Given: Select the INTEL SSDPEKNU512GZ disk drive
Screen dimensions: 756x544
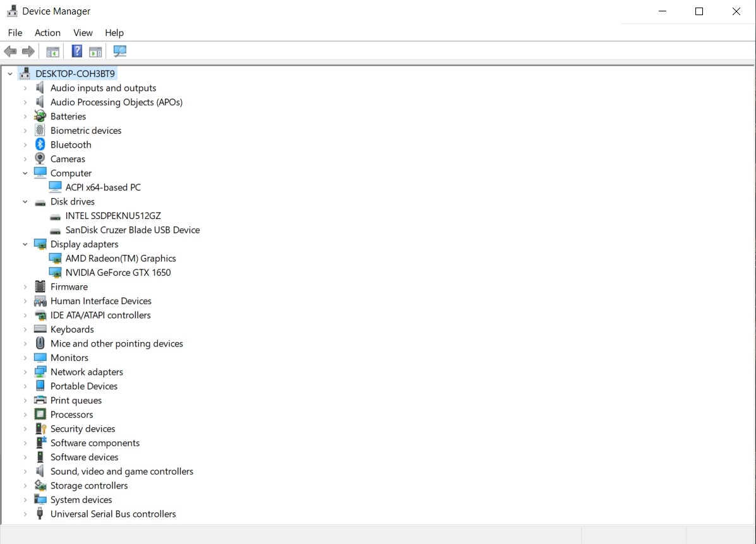Looking at the screenshot, I should click(x=113, y=216).
